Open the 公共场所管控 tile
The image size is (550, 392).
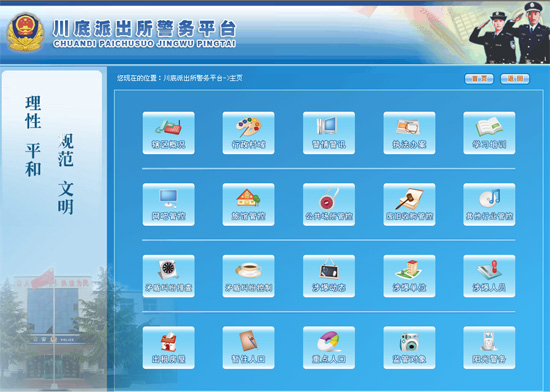329,204
